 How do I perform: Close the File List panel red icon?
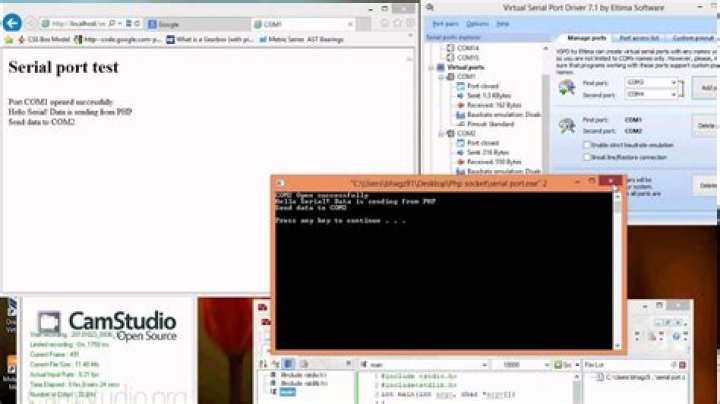682,365
